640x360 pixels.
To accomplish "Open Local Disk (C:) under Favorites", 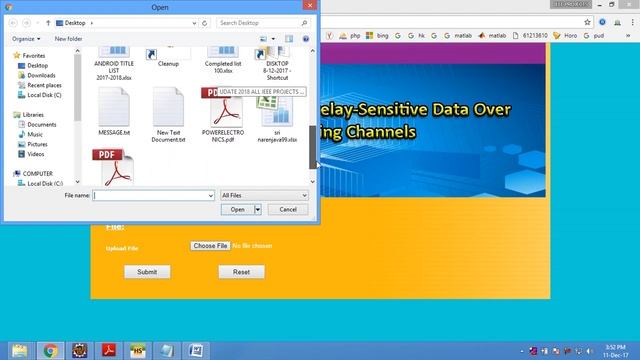I will tap(44, 95).
